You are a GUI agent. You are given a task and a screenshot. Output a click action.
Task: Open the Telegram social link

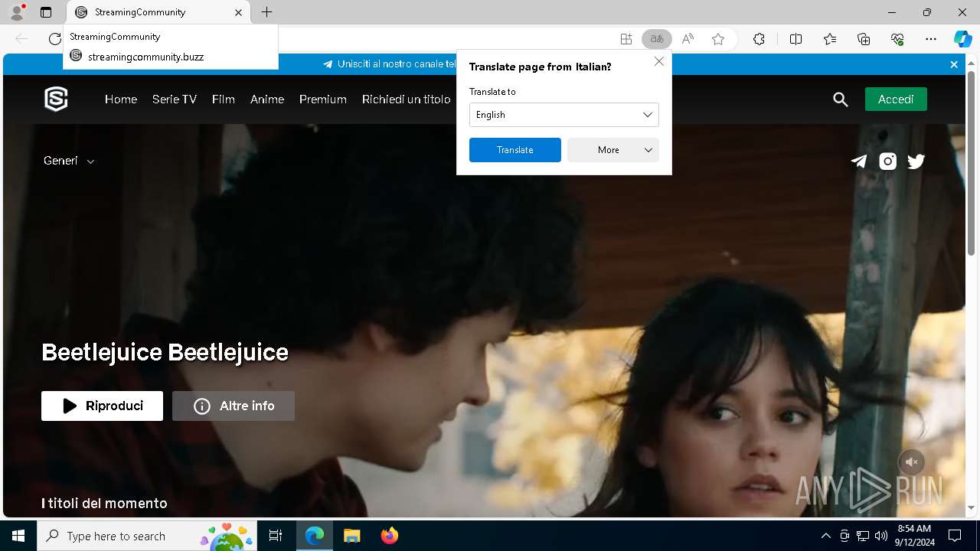(x=859, y=161)
